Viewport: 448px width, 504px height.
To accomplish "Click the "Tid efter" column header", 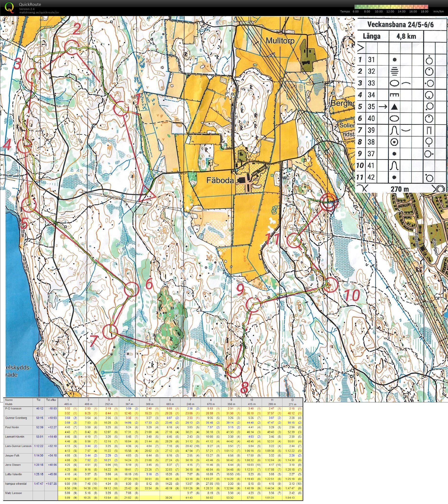I will [x=51, y=400].
